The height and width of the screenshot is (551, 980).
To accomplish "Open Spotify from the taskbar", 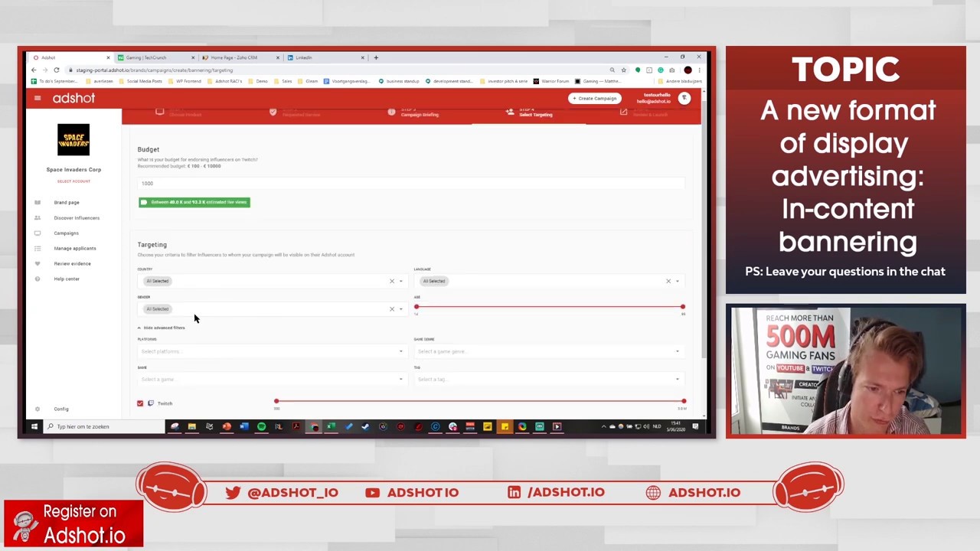I will [x=261, y=426].
